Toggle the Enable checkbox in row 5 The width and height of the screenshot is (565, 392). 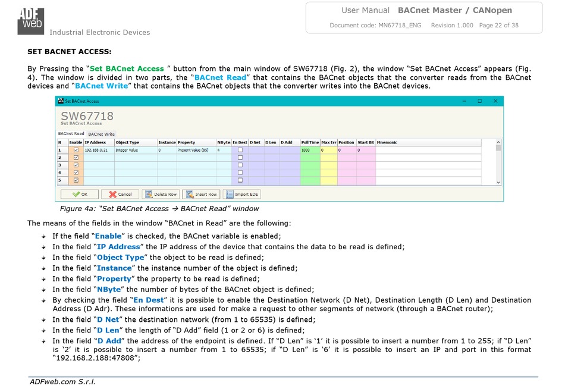(x=76, y=180)
